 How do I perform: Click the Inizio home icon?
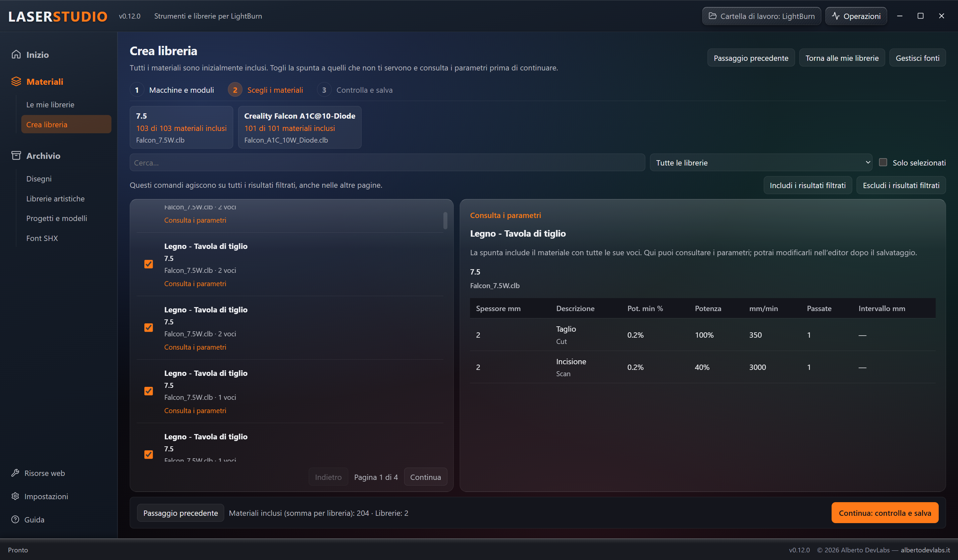coord(16,54)
